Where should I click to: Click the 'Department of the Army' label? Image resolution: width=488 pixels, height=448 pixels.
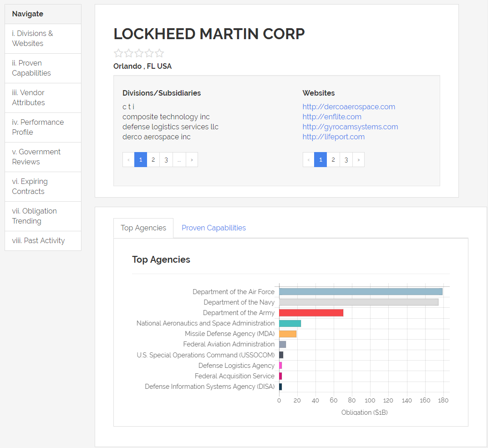239,313
